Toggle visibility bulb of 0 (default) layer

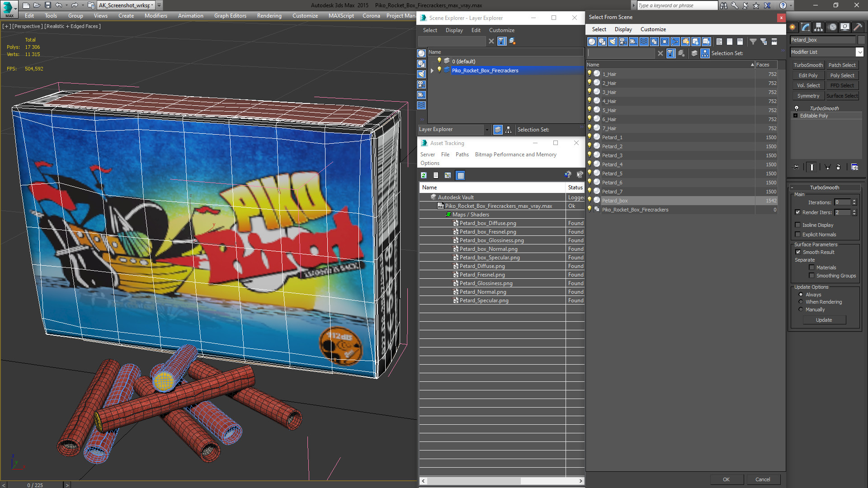tap(439, 61)
